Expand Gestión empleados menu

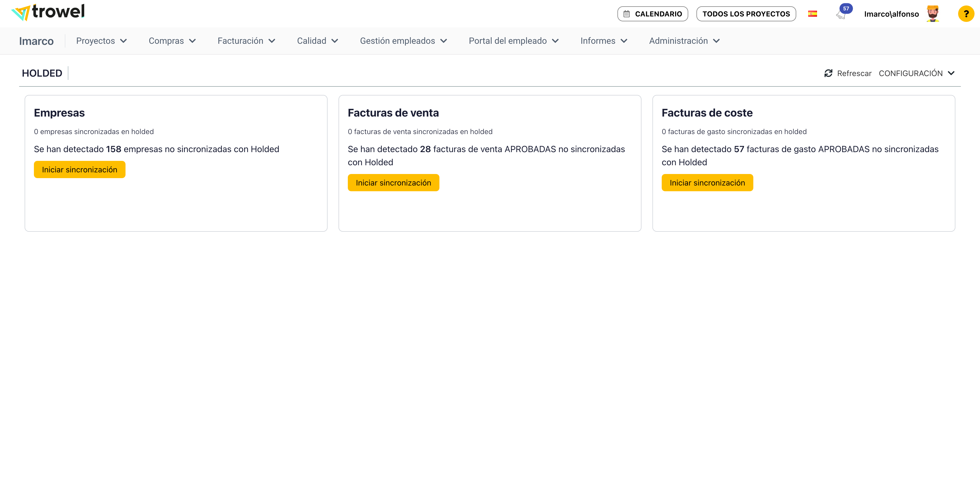[x=403, y=41]
